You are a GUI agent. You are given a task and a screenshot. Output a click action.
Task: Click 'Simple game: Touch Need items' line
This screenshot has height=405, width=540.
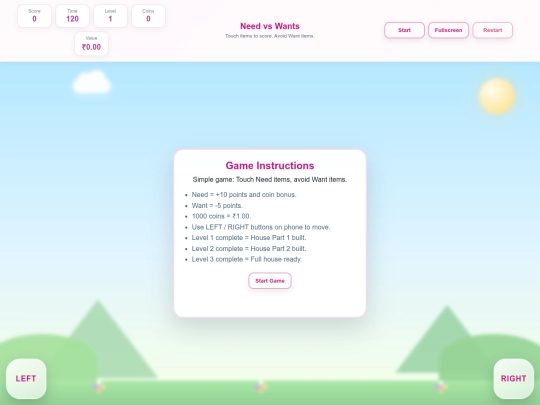[x=270, y=180]
